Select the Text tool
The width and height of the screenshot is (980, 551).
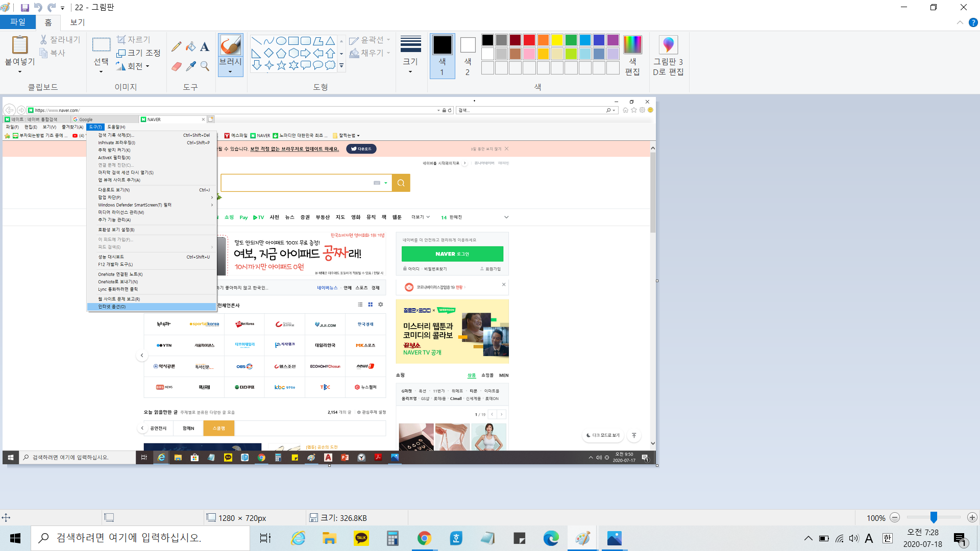(205, 47)
